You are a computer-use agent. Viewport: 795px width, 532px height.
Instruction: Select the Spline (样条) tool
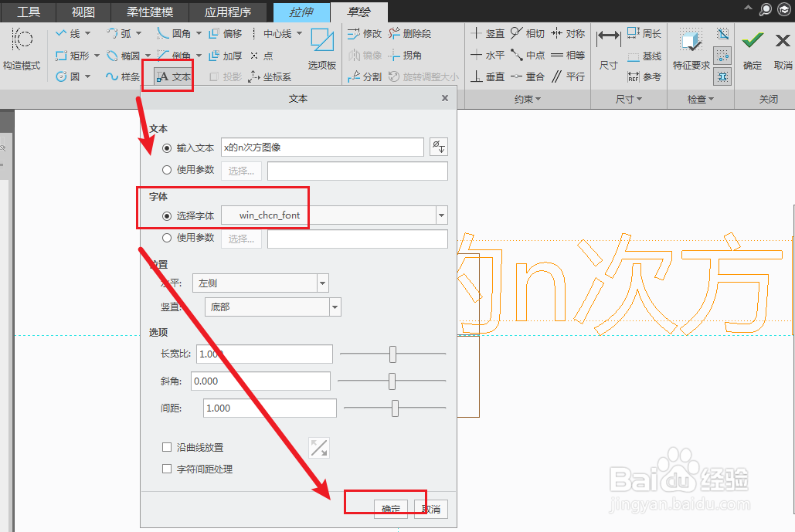pyautogui.click(x=123, y=76)
